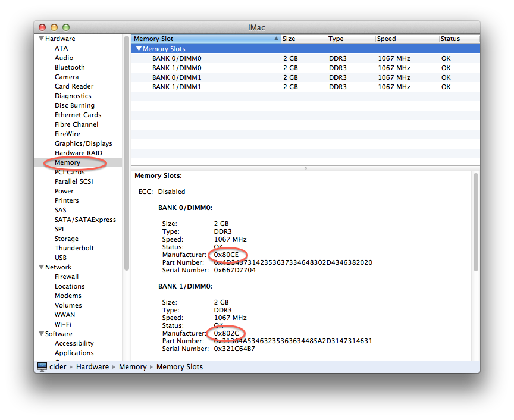Click the detail pane vertical scrollbar

[476, 222]
